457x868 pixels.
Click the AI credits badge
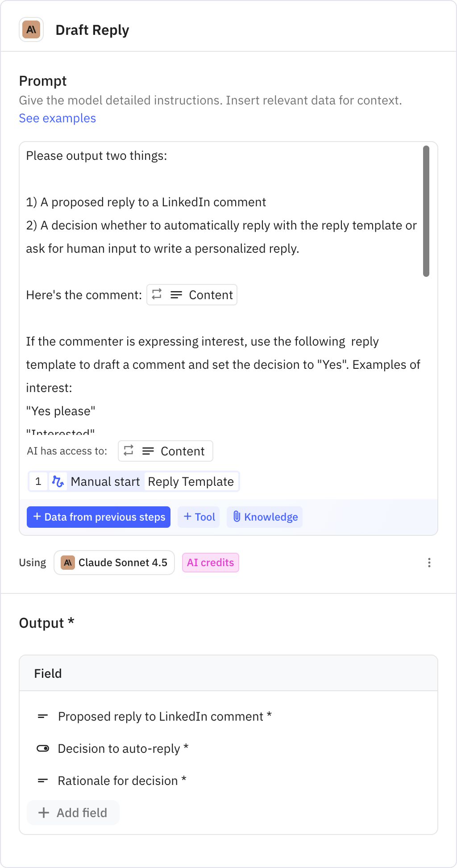tap(210, 563)
